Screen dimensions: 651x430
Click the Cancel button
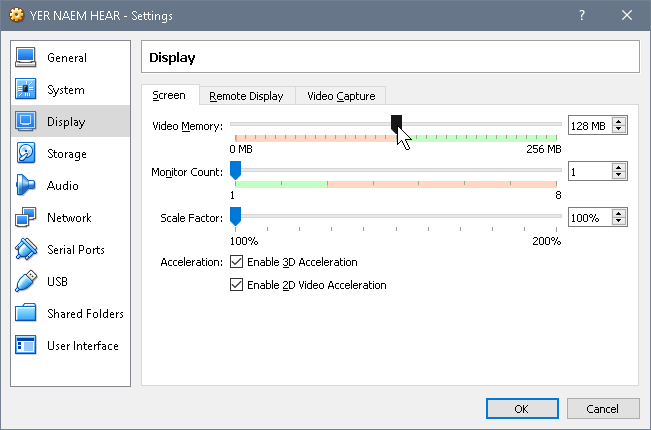pyautogui.click(x=602, y=409)
